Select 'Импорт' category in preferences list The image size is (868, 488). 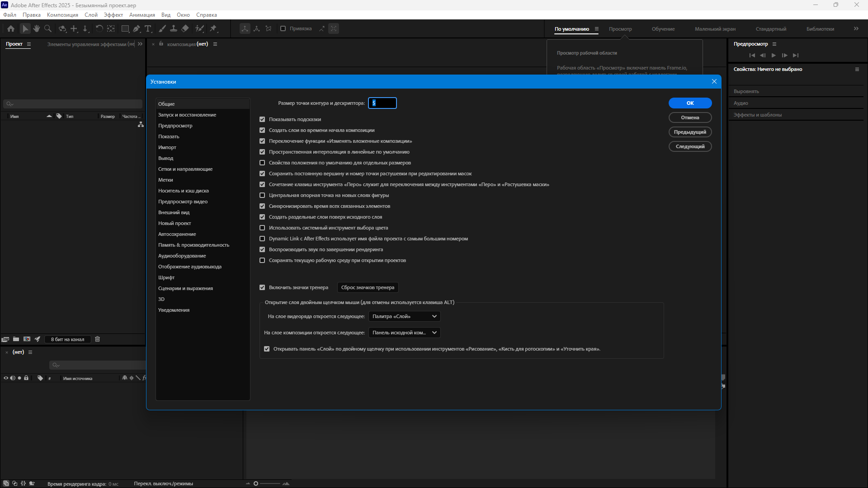(203, 147)
